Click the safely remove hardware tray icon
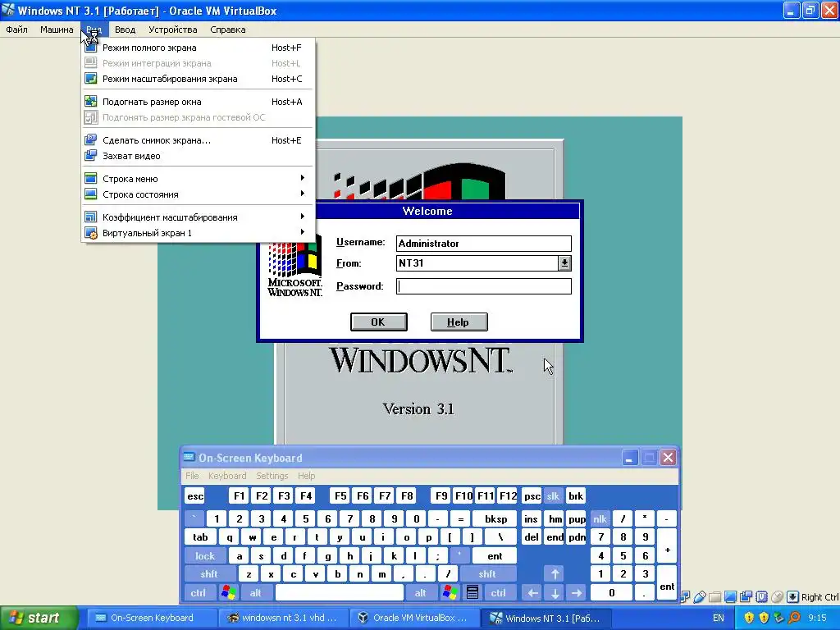 pos(779,618)
